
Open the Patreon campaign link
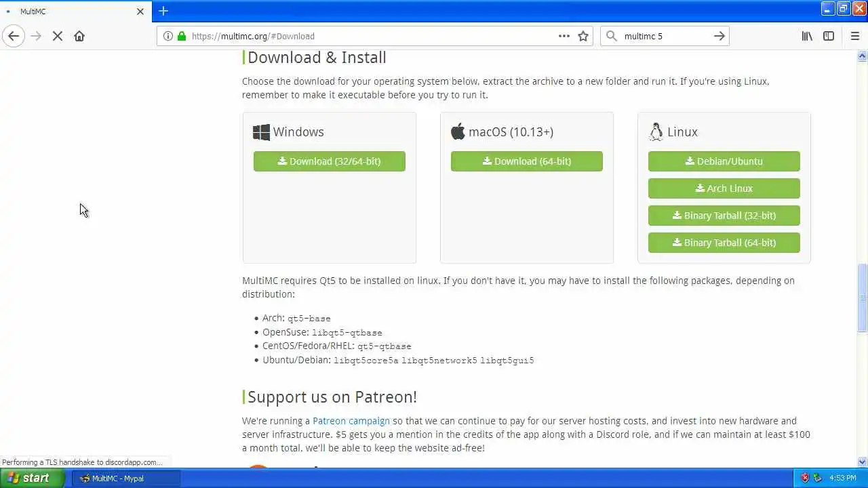351,421
